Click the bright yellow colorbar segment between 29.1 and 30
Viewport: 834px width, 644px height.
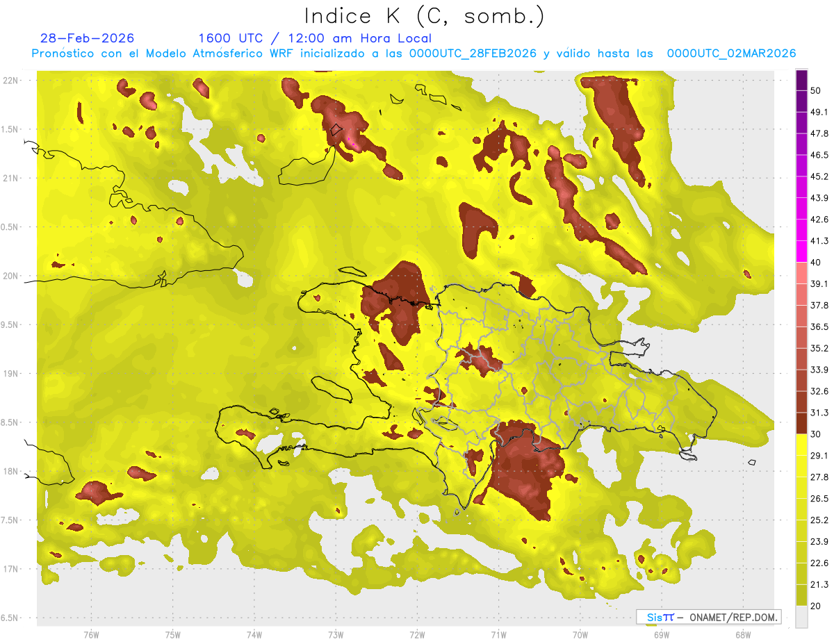tap(801, 445)
